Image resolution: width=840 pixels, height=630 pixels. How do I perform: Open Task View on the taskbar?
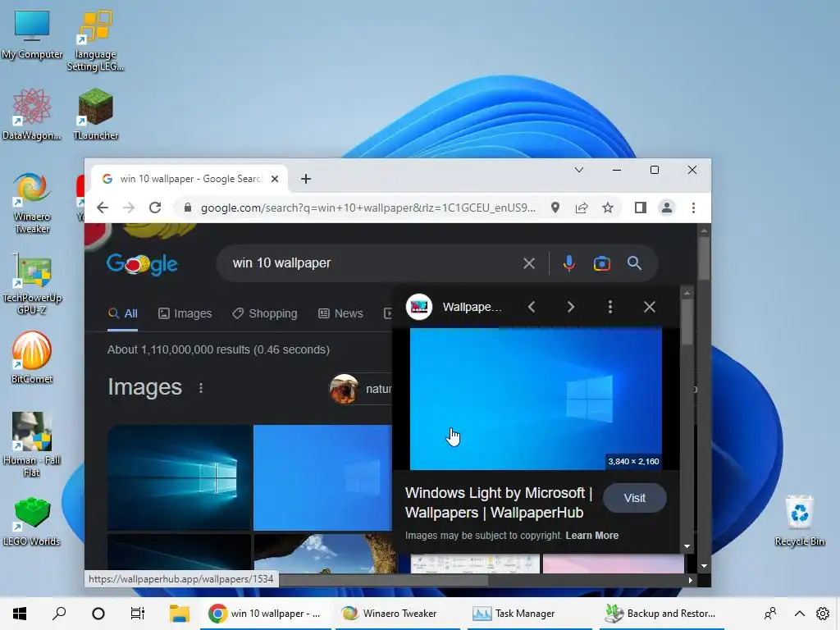point(138,614)
